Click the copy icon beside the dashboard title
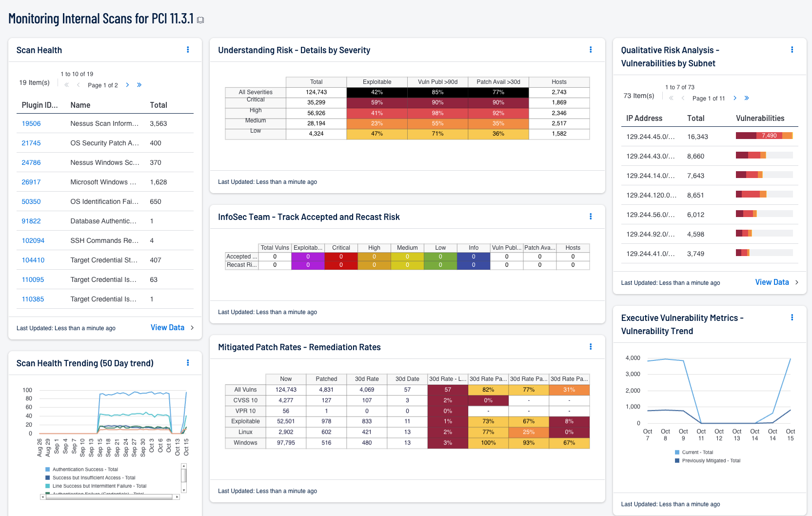This screenshot has width=812, height=516. coord(200,19)
